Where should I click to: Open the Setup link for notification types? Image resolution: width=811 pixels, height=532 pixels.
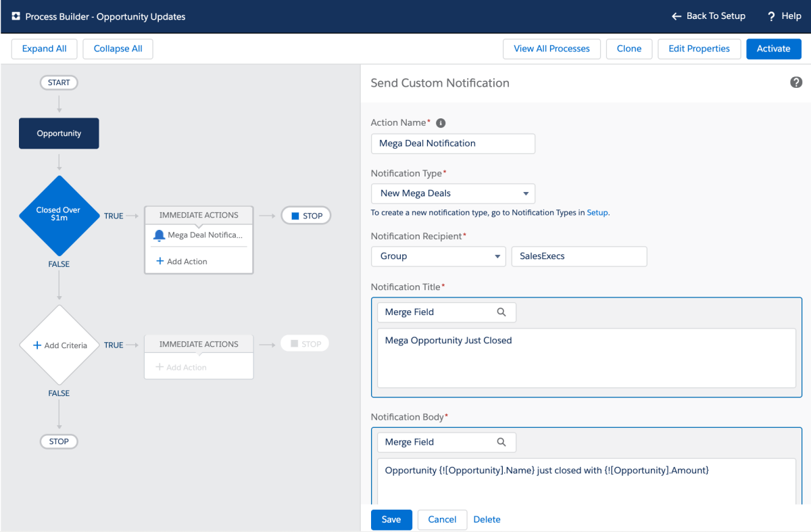click(x=597, y=212)
